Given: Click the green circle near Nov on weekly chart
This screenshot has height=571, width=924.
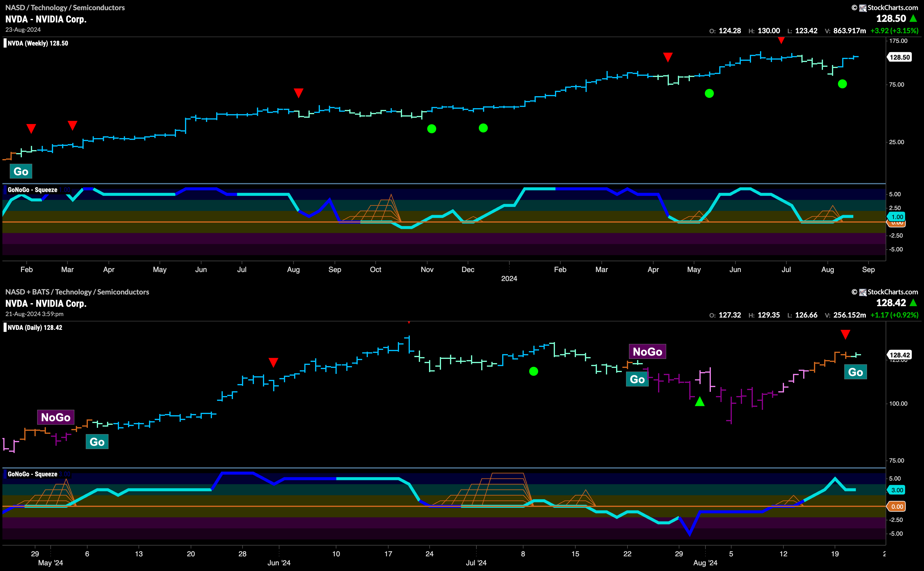Looking at the screenshot, I should click(432, 129).
